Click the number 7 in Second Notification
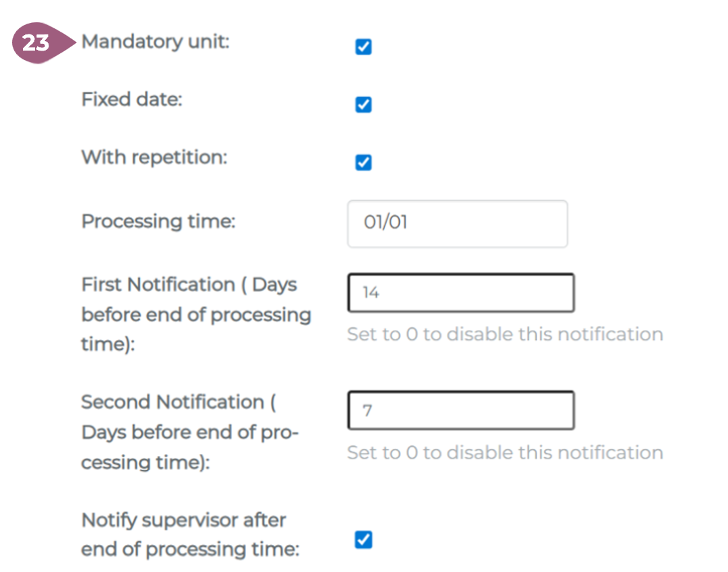The width and height of the screenshot is (728, 572). (x=367, y=410)
